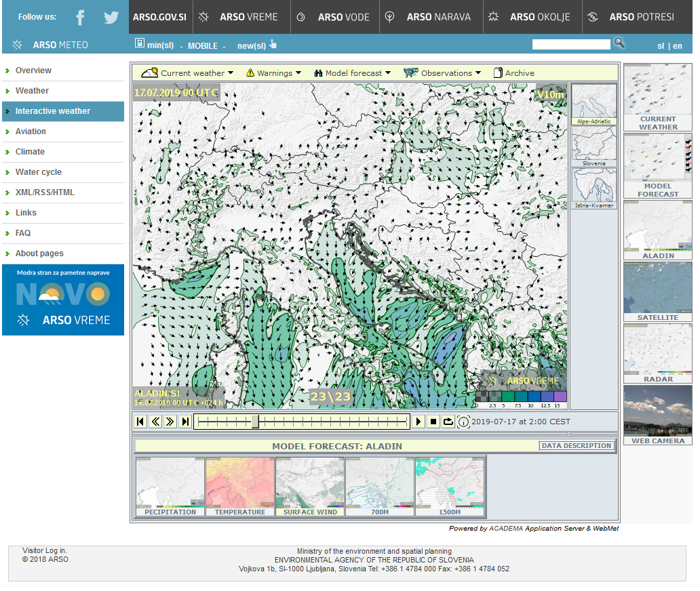Open the Satellite imagery thumbnail
Screen dimensions: 700x591
coord(657,291)
